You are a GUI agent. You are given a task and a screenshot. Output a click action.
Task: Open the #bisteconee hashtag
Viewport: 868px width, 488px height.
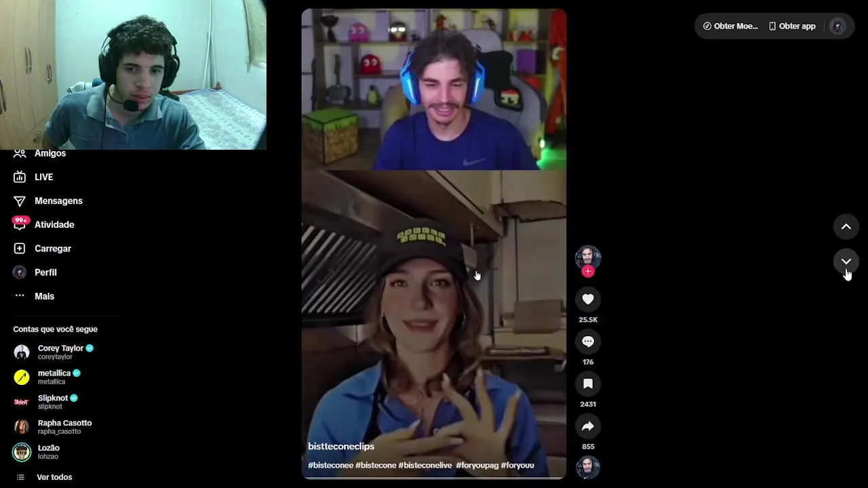click(330, 466)
